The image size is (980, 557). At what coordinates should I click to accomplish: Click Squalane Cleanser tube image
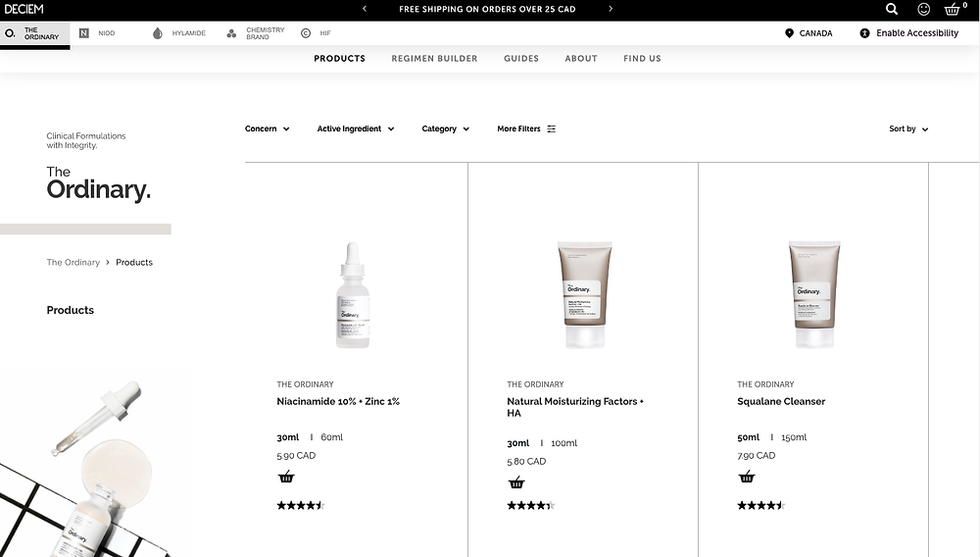(814, 294)
